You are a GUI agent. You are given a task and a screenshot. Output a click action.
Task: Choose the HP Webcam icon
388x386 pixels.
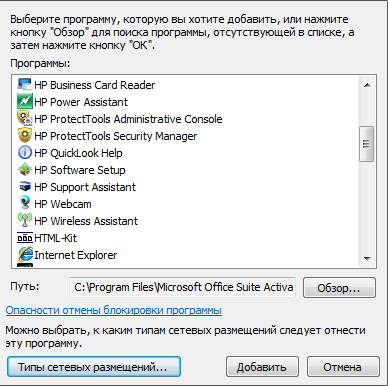25,204
